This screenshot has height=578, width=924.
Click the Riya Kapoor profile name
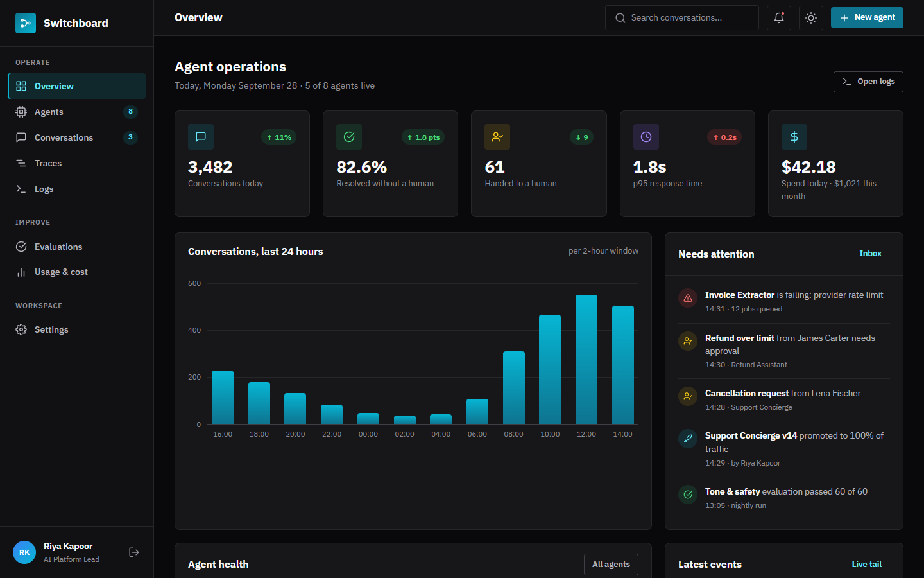[x=68, y=547]
